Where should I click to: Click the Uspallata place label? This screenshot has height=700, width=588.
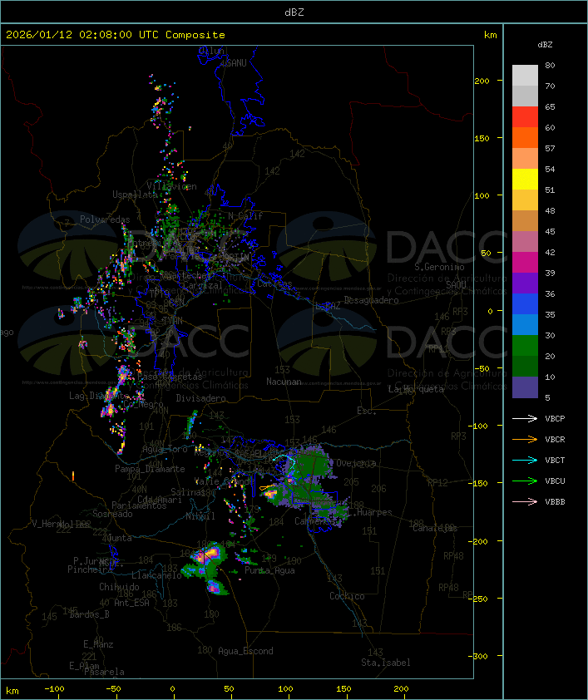pos(135,195)
